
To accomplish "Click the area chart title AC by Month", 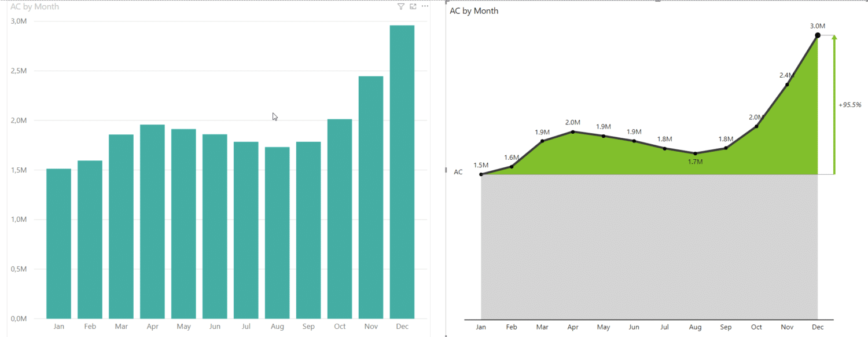I will [x=474, y=11].
